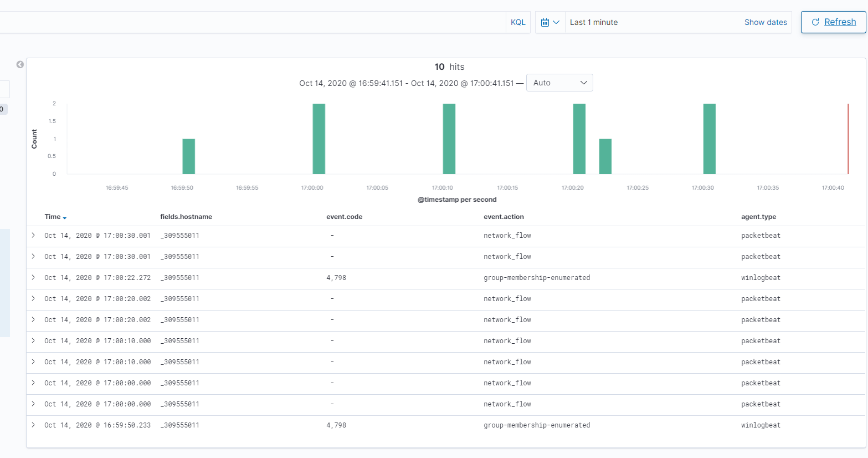Open the Last 1 minute time range picker

click(x=593, y=22)
